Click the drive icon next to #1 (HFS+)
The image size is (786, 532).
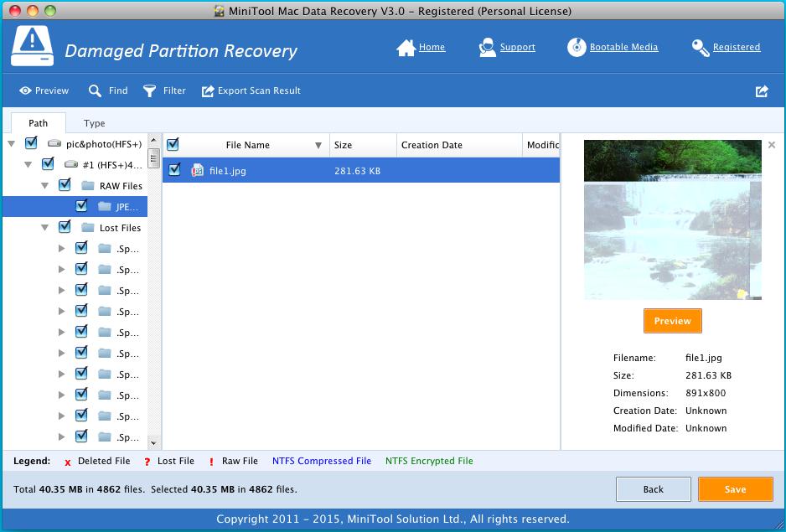point(71,164)
